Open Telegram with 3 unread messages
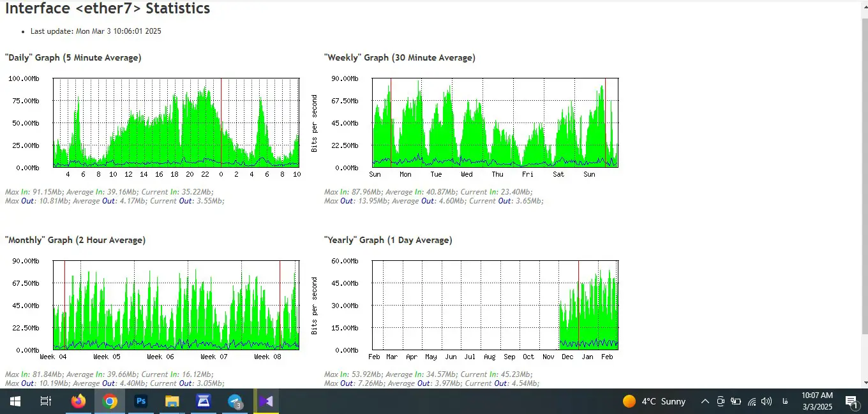Viewport: 868px width, 414px height. [x=236, y=401]
